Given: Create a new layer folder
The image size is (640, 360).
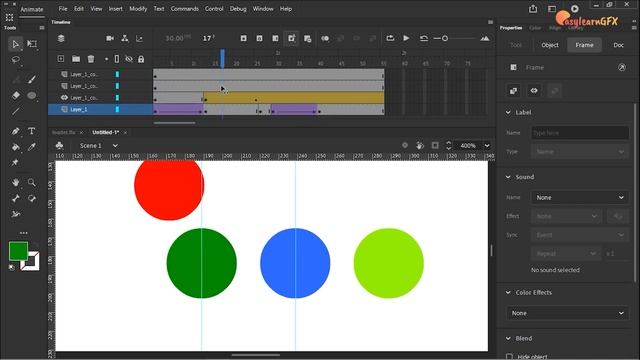Looking at the screenshot, I should click(76, 59).
